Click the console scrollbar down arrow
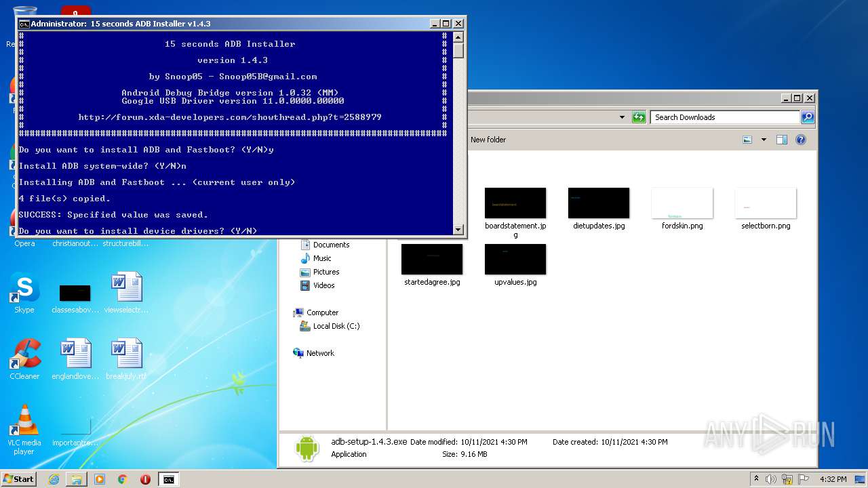The width and height of the screenshot is (868, 488). tap(458, 230)
